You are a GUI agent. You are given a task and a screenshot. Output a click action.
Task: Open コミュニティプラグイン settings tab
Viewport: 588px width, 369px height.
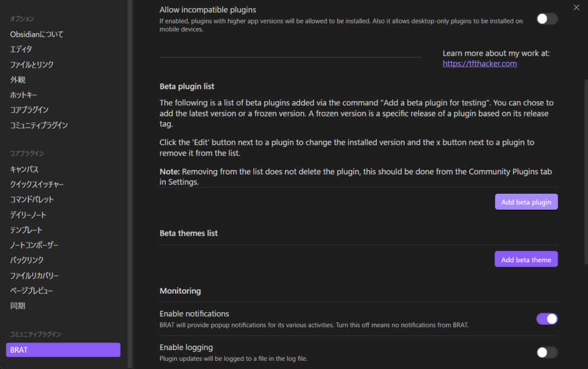pos(39,125)
